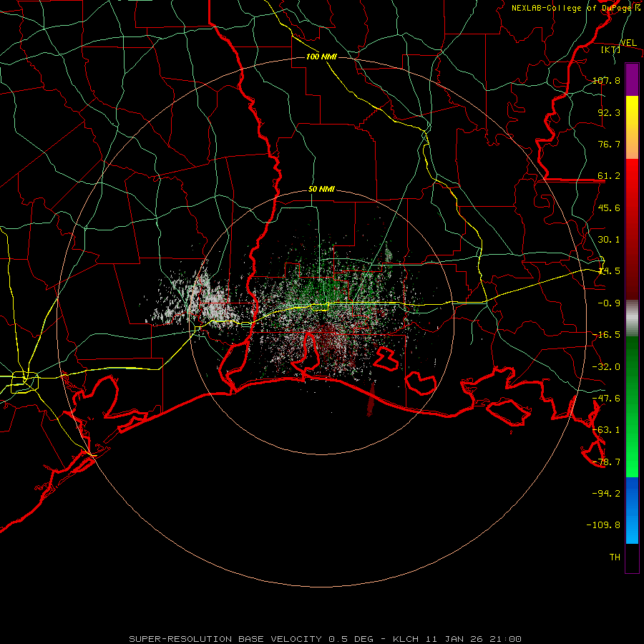This screenshot has width=644, height=644.
Task: Click the VEL legend title
Action: pos(628,43)
